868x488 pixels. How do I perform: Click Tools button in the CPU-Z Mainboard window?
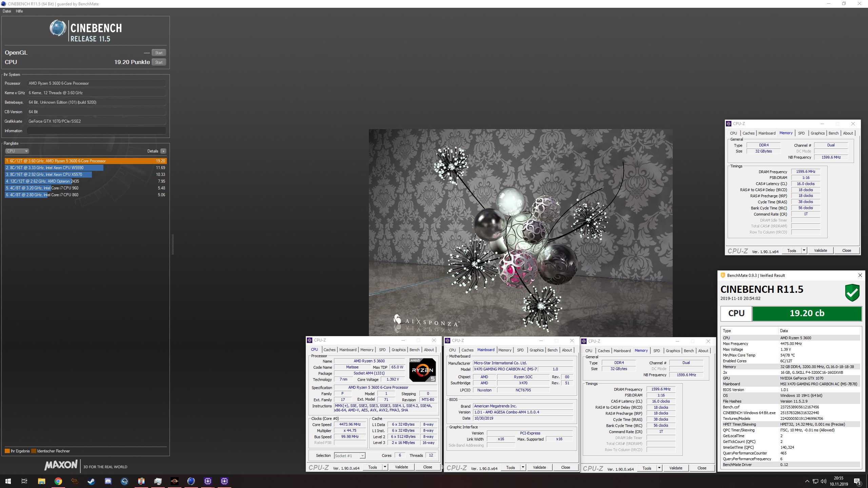(x=511, y=467)
